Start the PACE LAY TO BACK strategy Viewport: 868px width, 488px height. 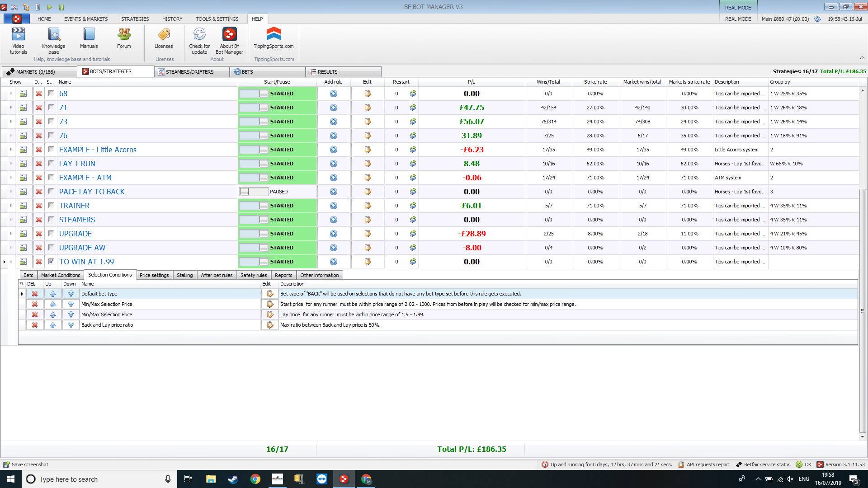(x=254, y=192)
